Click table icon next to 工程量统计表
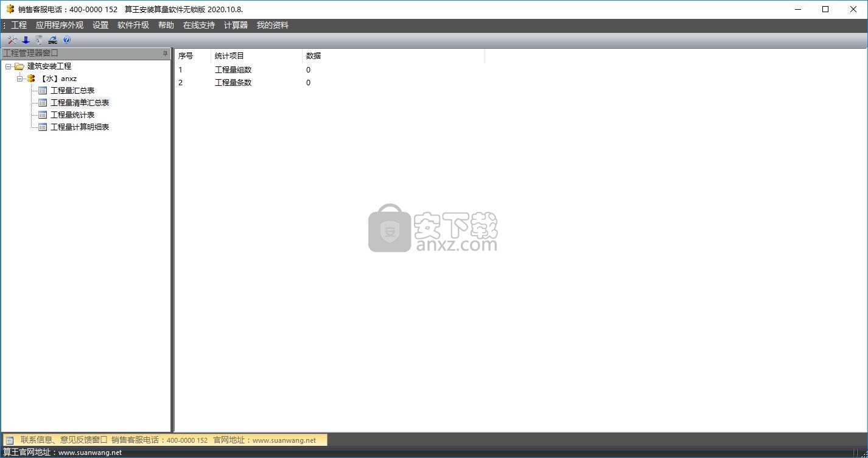The image size is (868, 458). 43,115
